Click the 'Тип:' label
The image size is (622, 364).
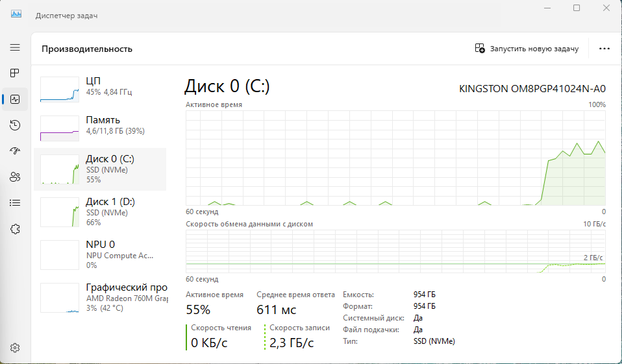(350, 341)
